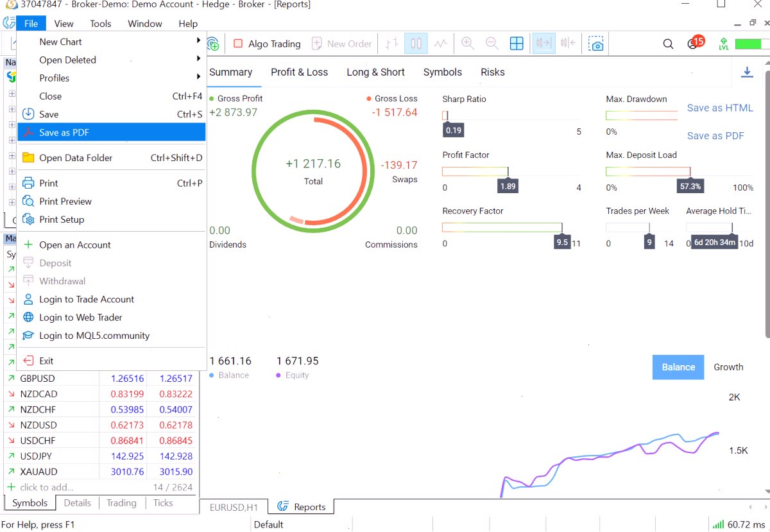Choose Exit in the File menu
The width and height of the screenshot is (770, 532).
[x=112, y=361]
